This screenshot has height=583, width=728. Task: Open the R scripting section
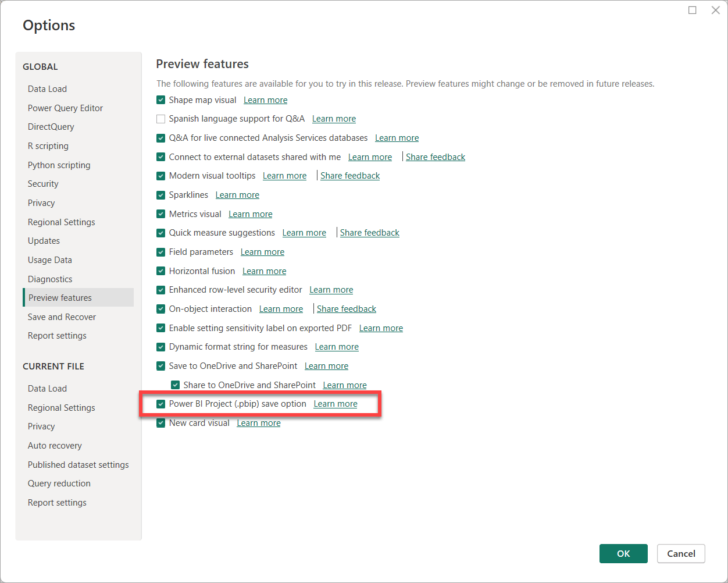tap(48, 146)
